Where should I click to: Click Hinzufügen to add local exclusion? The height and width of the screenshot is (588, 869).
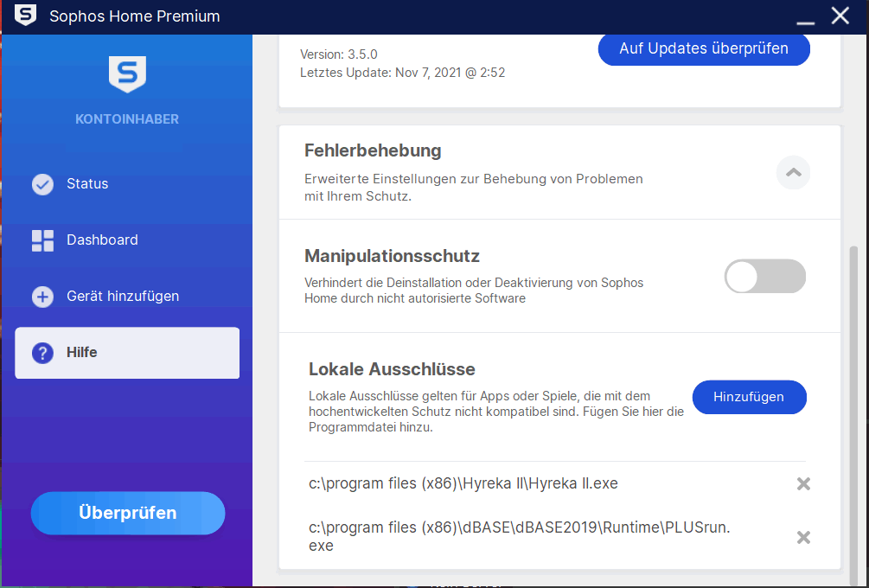[750, 397]
